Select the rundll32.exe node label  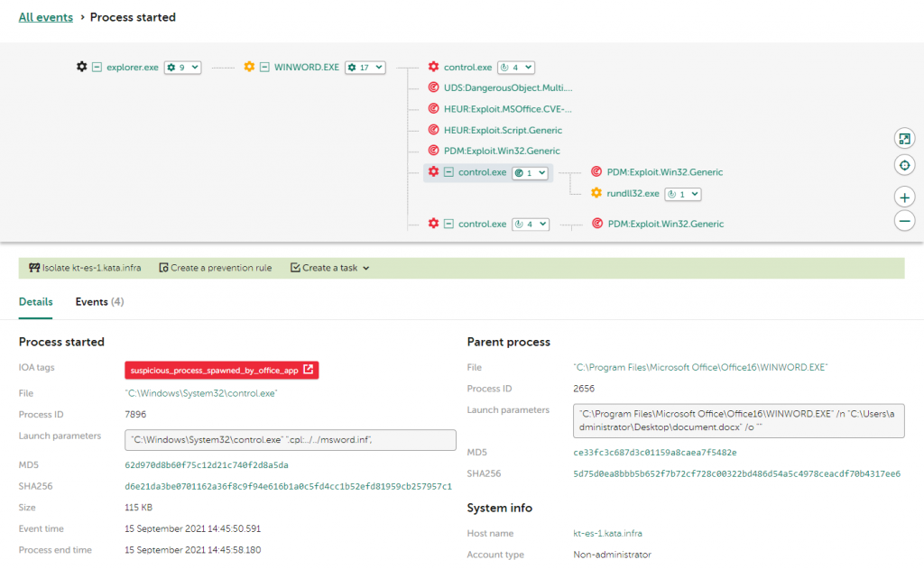pos(633,193)
